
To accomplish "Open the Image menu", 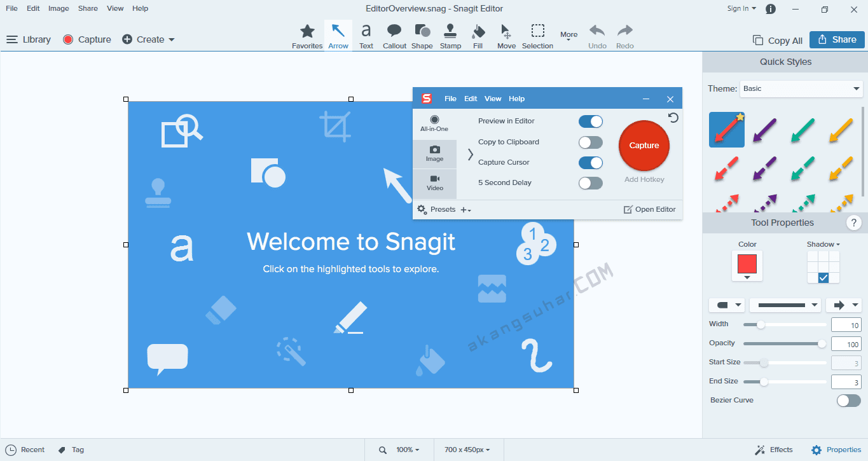I will [x=59, y=8].
